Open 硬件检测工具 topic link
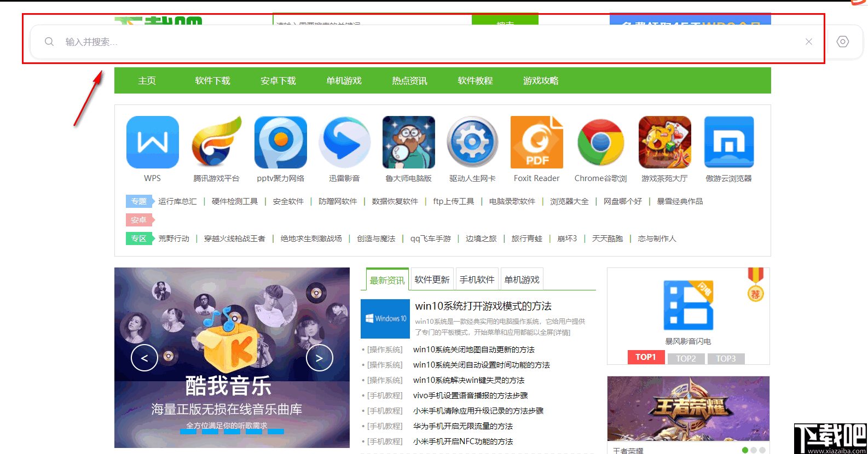 [x=235, y=201]
